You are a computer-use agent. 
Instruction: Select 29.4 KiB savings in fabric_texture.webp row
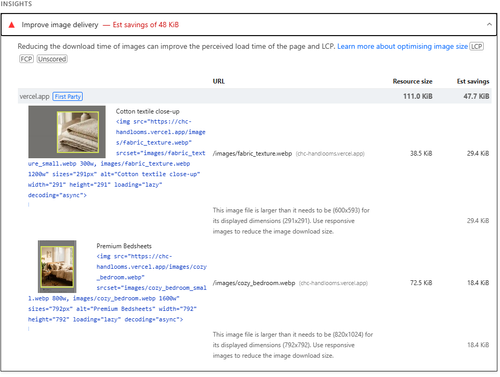(x=478, y=154)
